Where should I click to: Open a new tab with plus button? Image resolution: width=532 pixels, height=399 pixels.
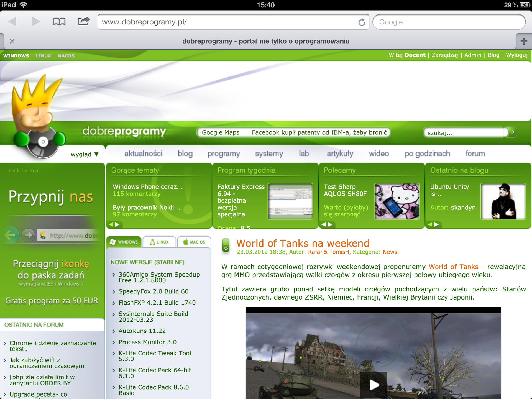pyautogui.click(x=524, y=41)
